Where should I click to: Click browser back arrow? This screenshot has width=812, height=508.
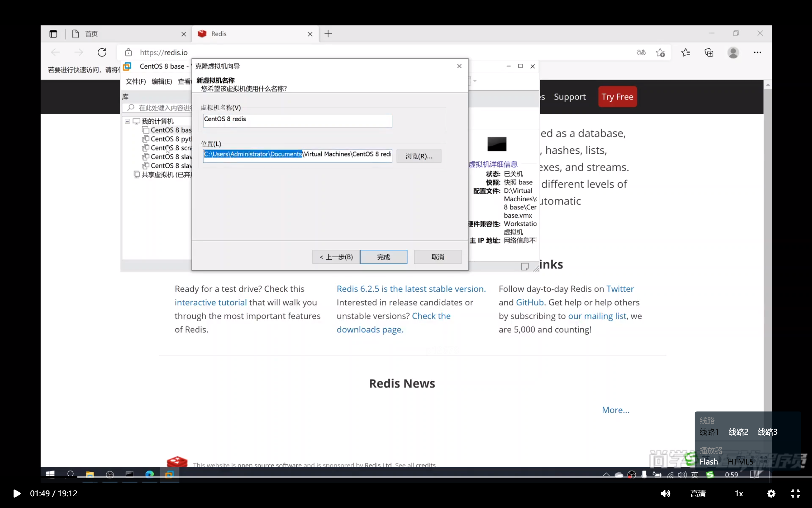coord(56,52)
